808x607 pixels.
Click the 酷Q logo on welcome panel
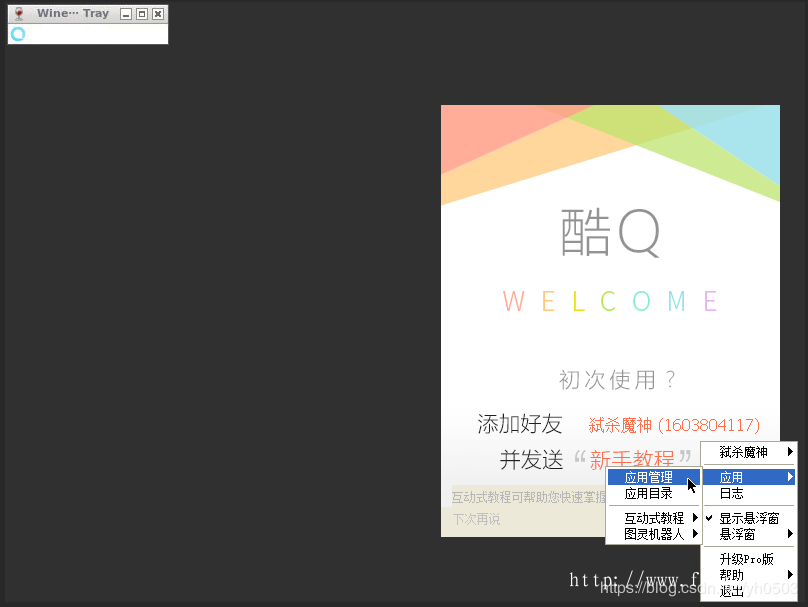pyautogui.click(x=610, y=232)
